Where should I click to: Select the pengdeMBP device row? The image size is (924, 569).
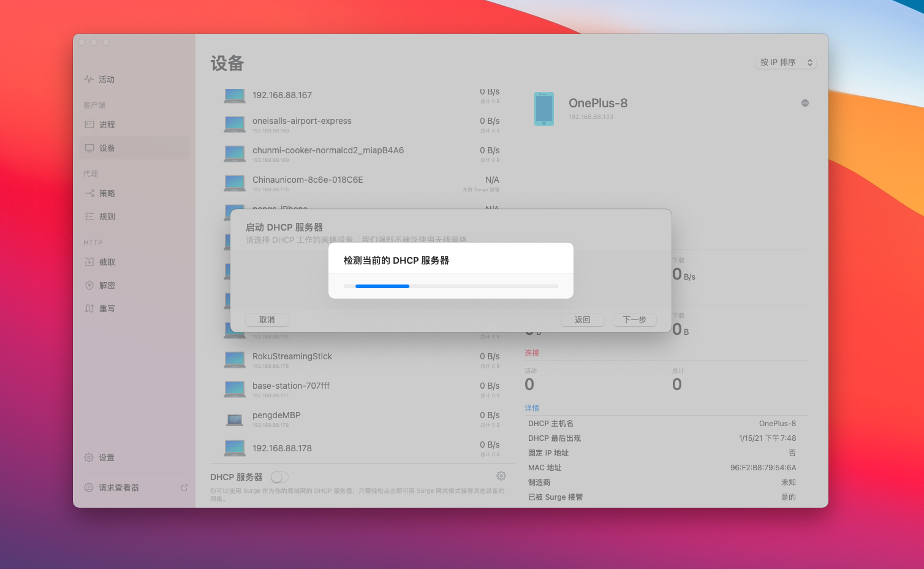pyautogui.click(x=362, y=418)
